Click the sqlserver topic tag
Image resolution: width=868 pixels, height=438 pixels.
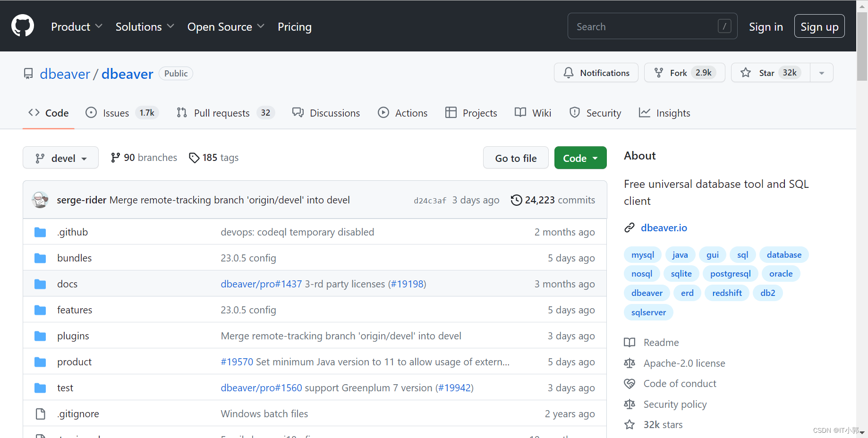tap(648, 312)
